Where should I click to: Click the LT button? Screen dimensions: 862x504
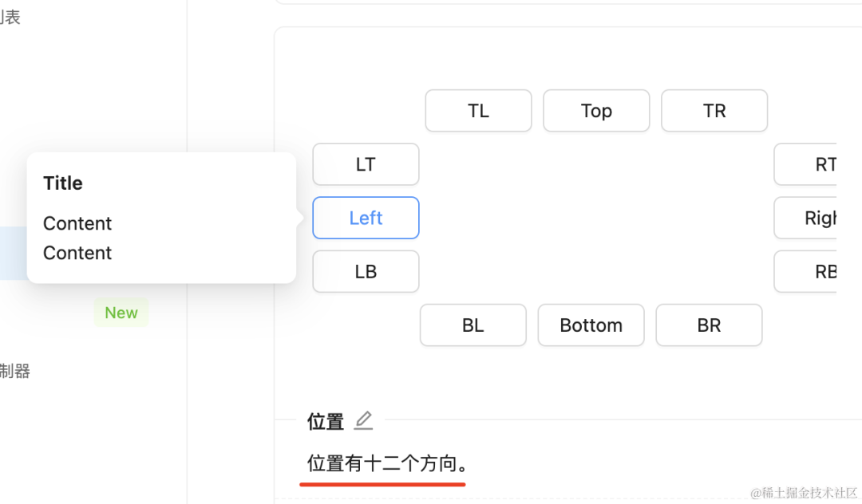366,164
